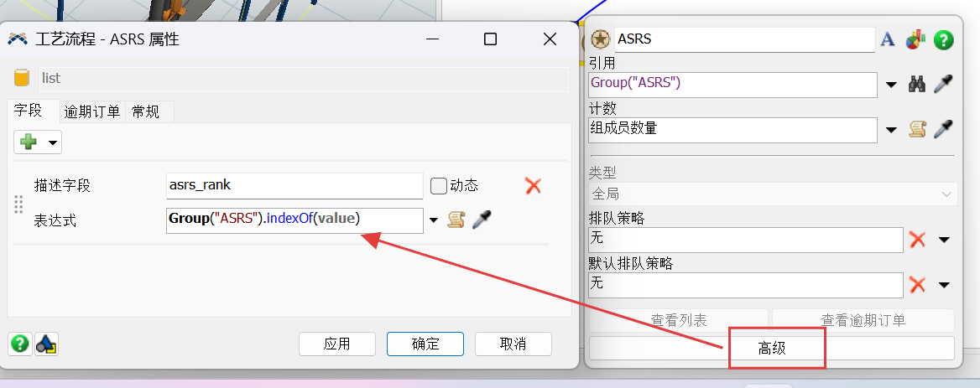Click the yellow list cylinder icon

tap(22, 78)
